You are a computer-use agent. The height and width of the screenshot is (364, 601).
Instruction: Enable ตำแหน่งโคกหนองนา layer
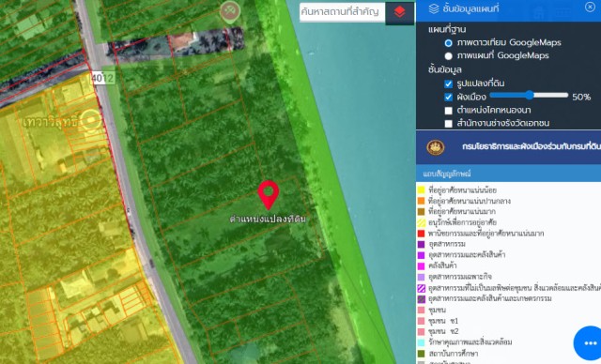(x=449, y=111)
